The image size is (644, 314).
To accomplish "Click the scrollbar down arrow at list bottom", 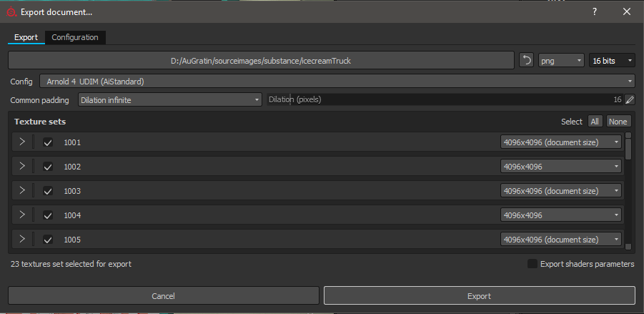I will [x=628, y=247].
